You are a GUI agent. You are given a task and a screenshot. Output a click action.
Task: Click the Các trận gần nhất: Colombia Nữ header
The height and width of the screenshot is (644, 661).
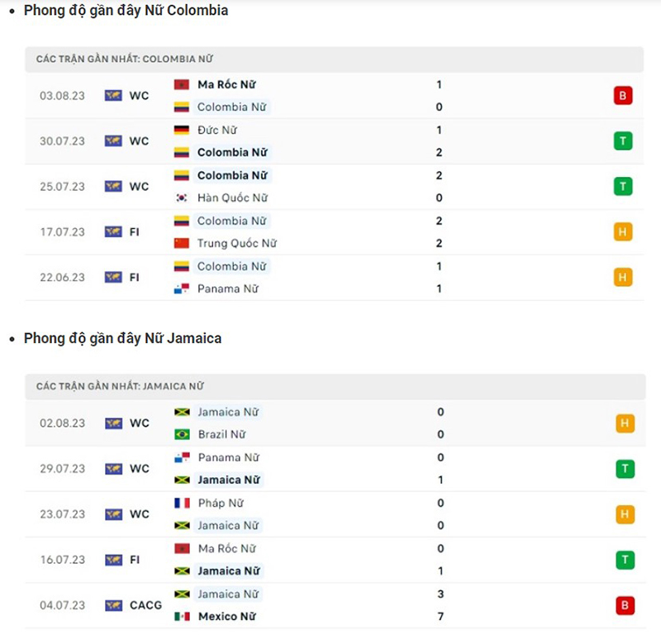[125, 60]
